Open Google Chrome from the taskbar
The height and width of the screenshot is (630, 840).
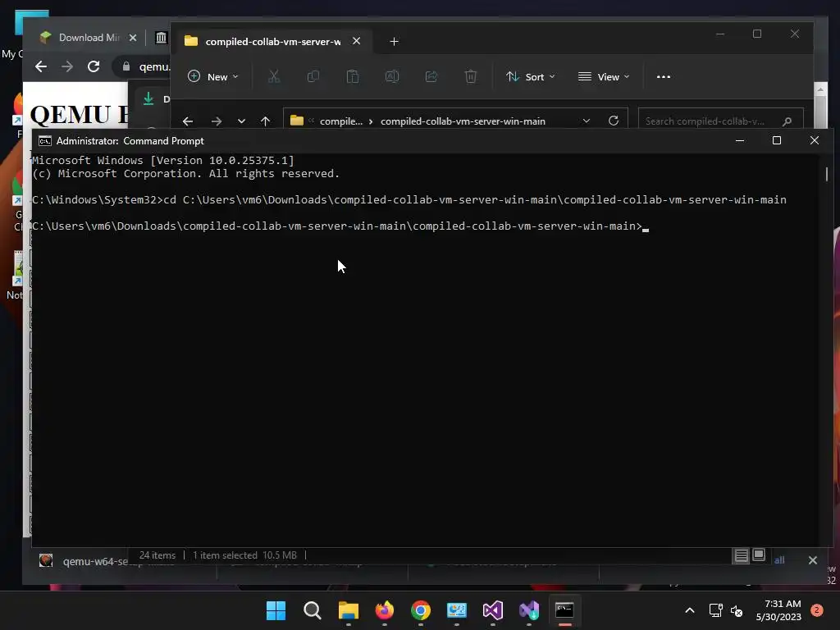(421, 610)
